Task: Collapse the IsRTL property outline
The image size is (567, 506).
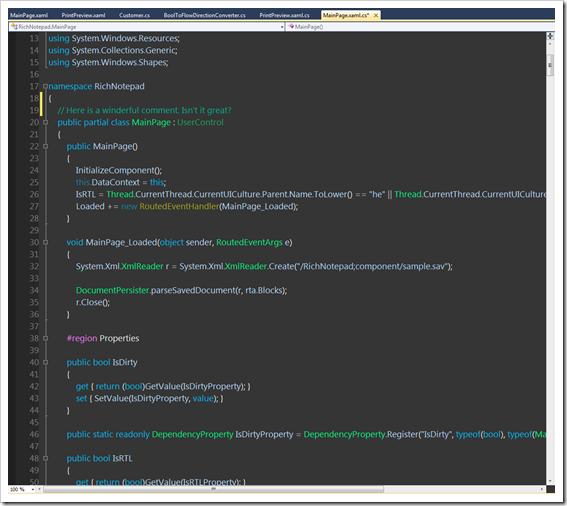Action: [x=45, y=458]
